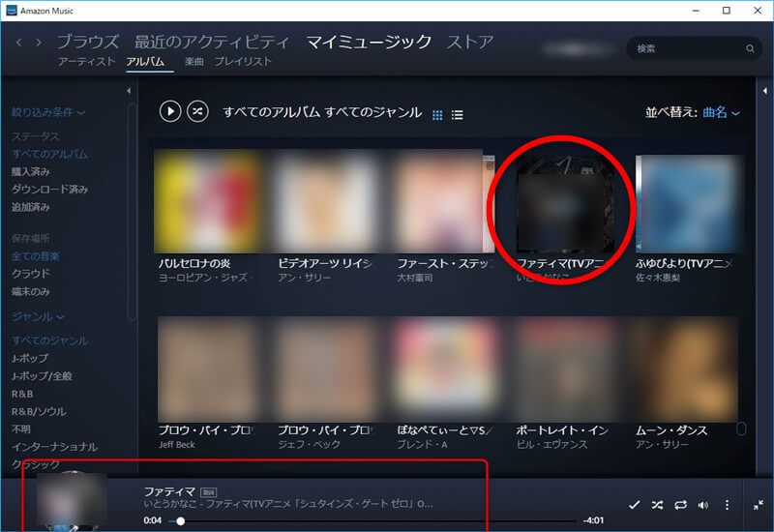Switch to grid view icon
774x532 pixels.
tap(437, 115)
